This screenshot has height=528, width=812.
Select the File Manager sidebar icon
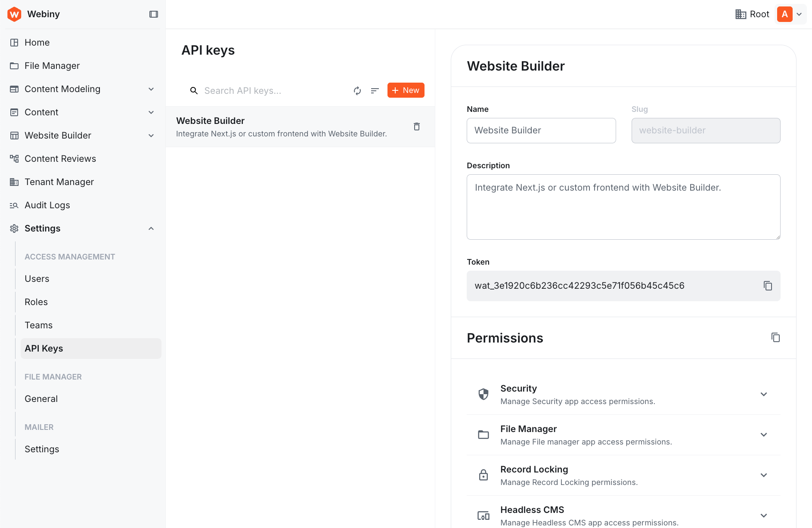tap(14, 65)
